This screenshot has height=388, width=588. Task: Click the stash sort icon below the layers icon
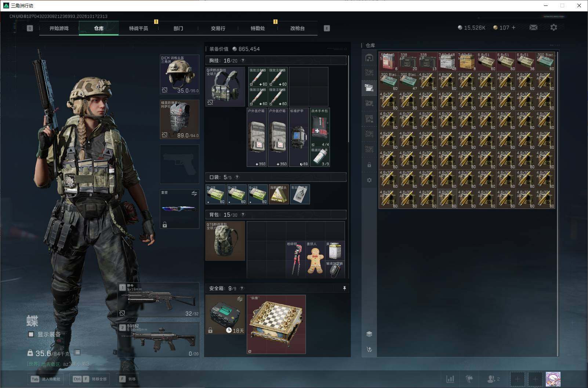369,349
